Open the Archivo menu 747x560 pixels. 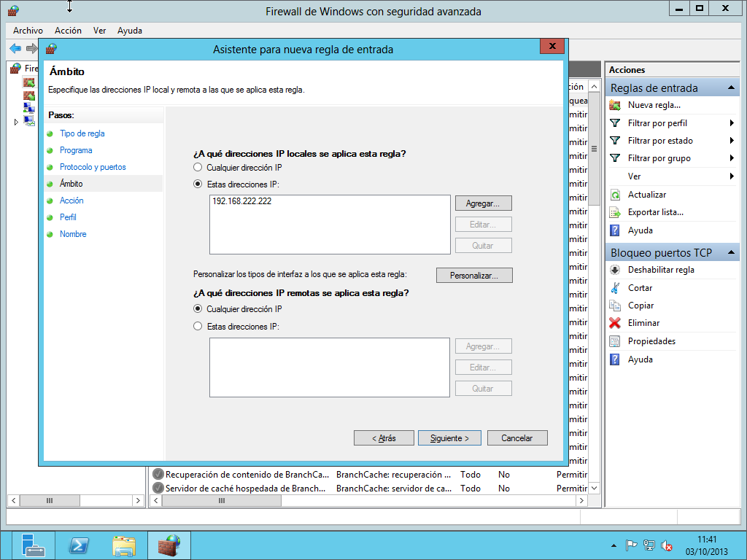click(28, 31)
